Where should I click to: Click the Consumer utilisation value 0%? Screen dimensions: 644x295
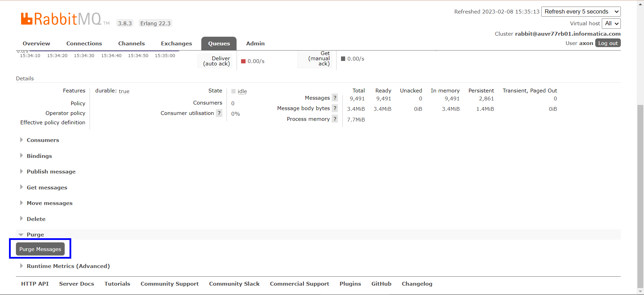point(236,114)
